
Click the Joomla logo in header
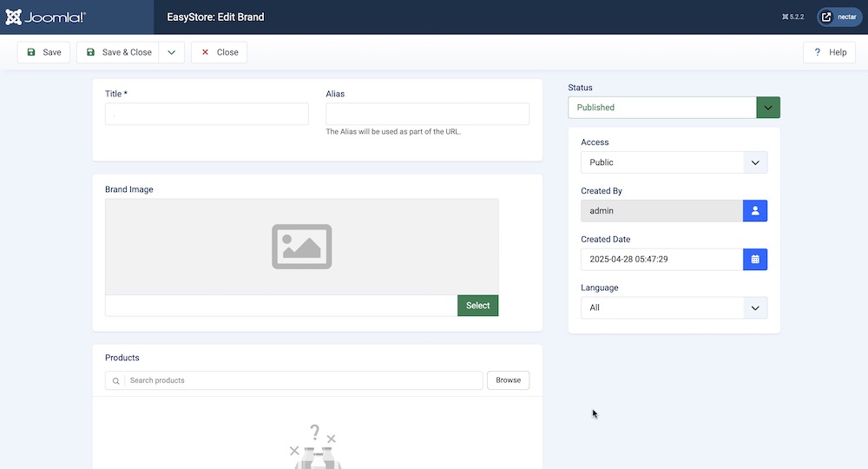pyautogui.click(x=45, y=17)
